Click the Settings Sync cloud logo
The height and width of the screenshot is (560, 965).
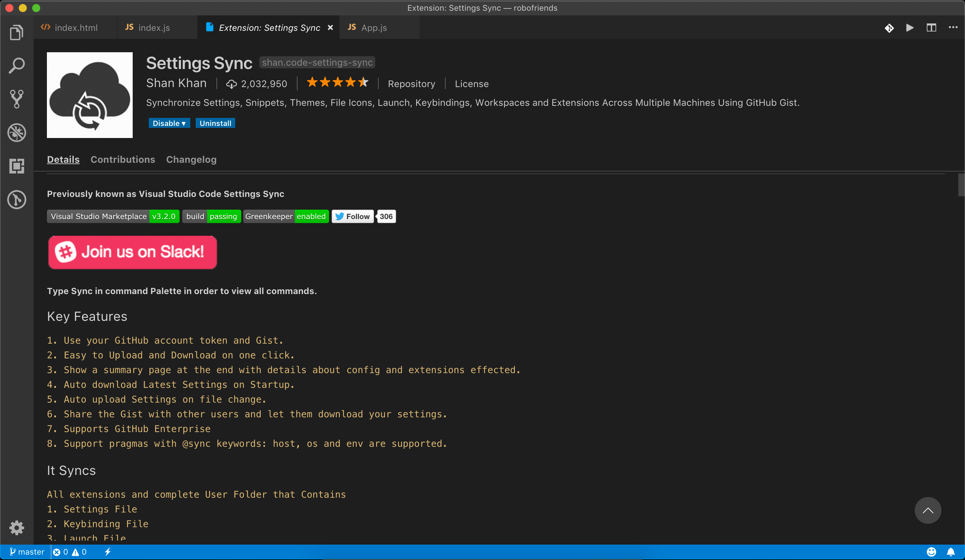coord(89,95)
